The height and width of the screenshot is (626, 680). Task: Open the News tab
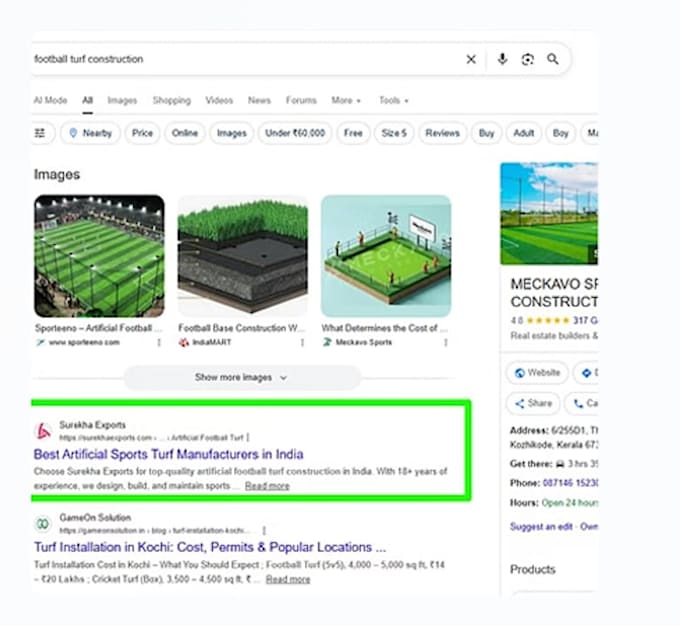259,100
